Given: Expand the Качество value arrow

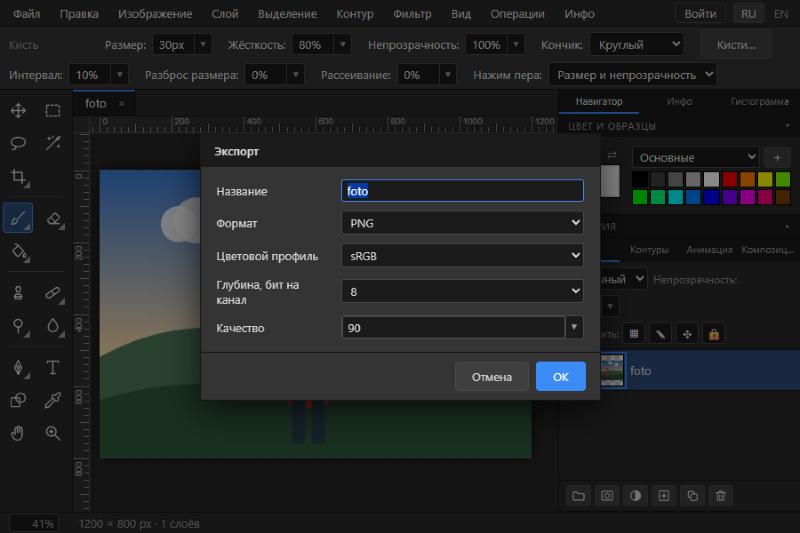Looking at the screenshot, I should click(x=574, y=327).
